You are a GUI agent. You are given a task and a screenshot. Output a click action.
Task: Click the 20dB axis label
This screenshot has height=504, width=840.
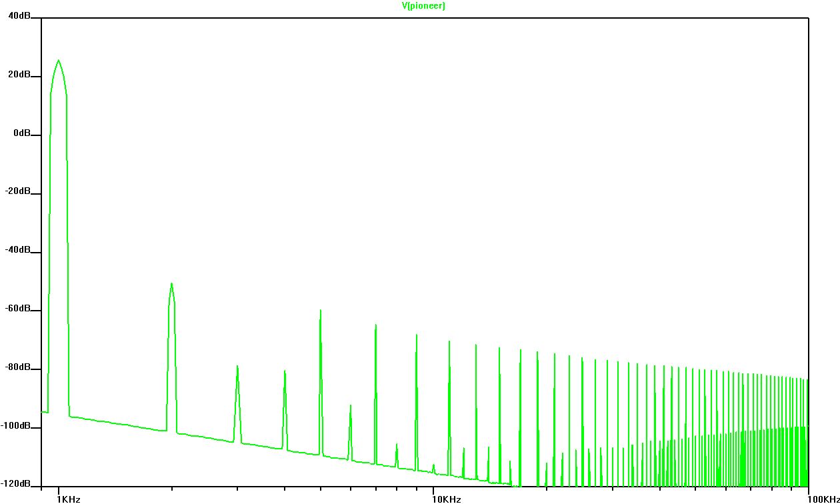(x=19, y=75)
